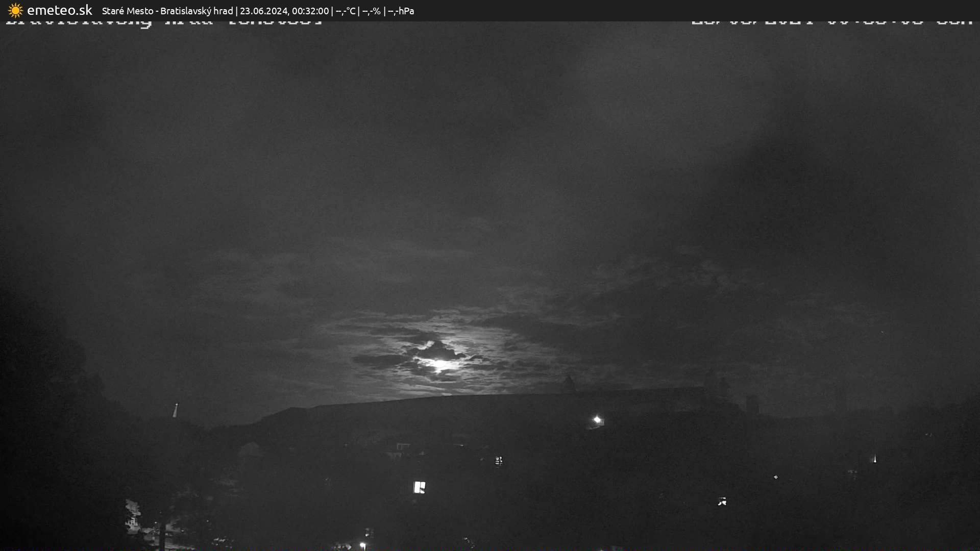Click the bright street lamp below the castle
Image resolution: width=980 pixels, height=551 pixels.
pyautogui.click(x=597, y=420)
